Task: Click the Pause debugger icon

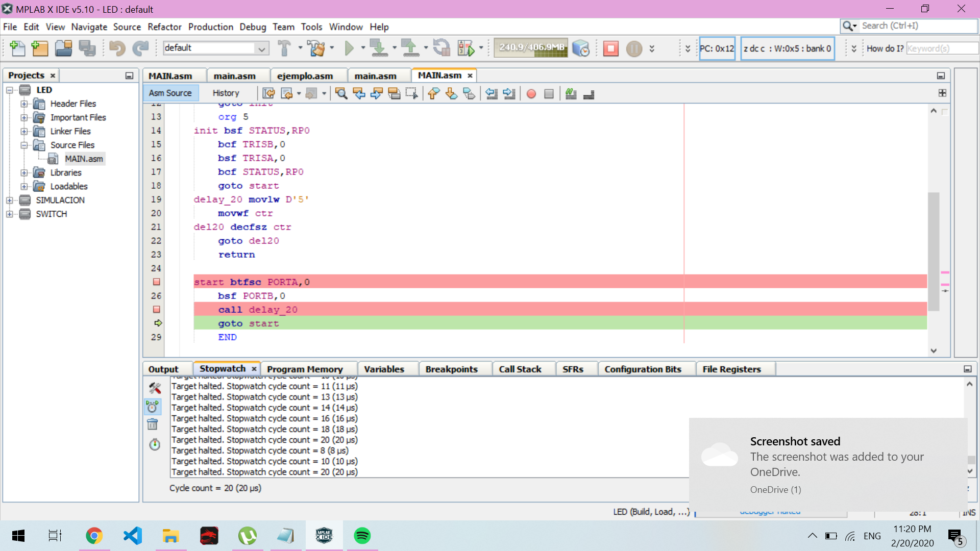Action: pyautogui.click(x=634, y=48)
